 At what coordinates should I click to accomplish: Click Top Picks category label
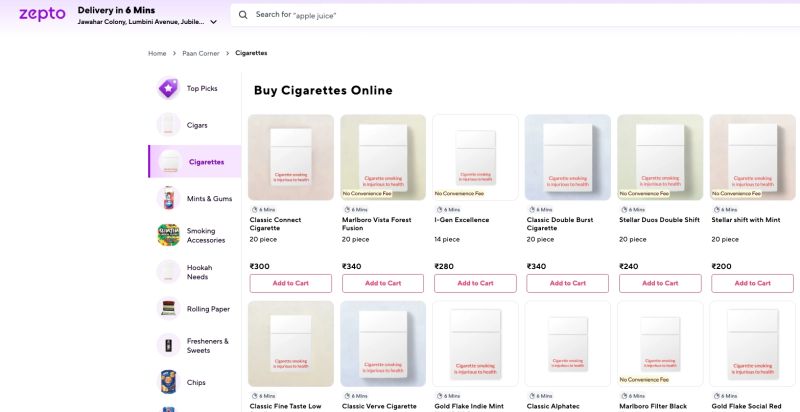pos(202,88)
